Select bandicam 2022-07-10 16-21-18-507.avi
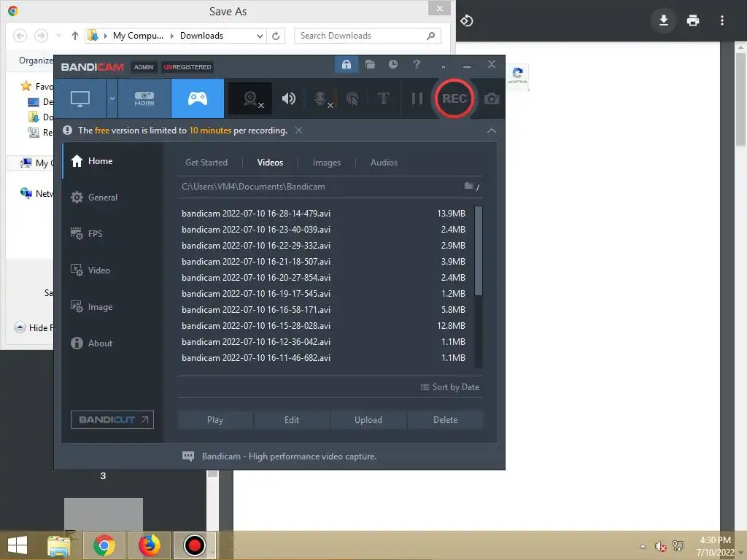Image resolution: width=747 pixels, height=560 pixels. point(324,262)
